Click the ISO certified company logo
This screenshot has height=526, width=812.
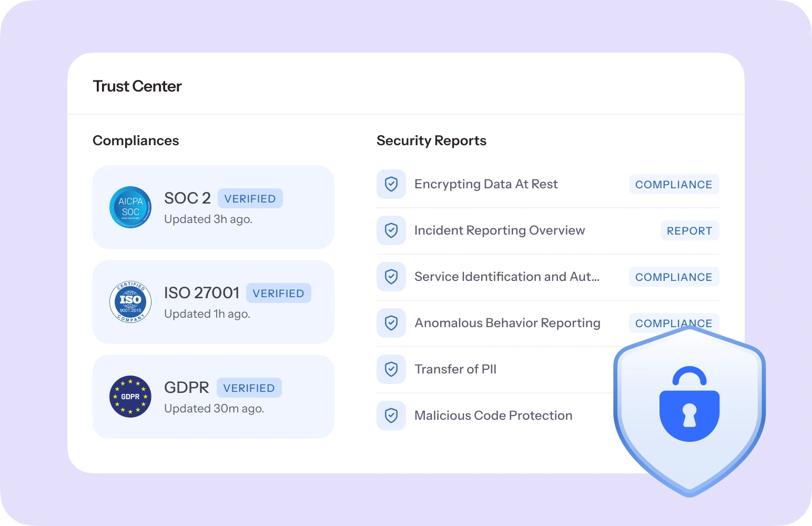tap(130, 302)
